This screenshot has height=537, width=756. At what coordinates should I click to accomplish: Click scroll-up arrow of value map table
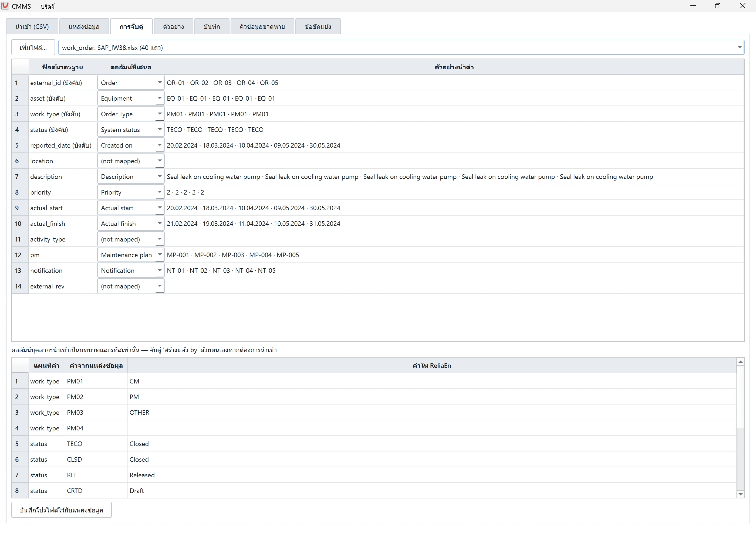740,361
